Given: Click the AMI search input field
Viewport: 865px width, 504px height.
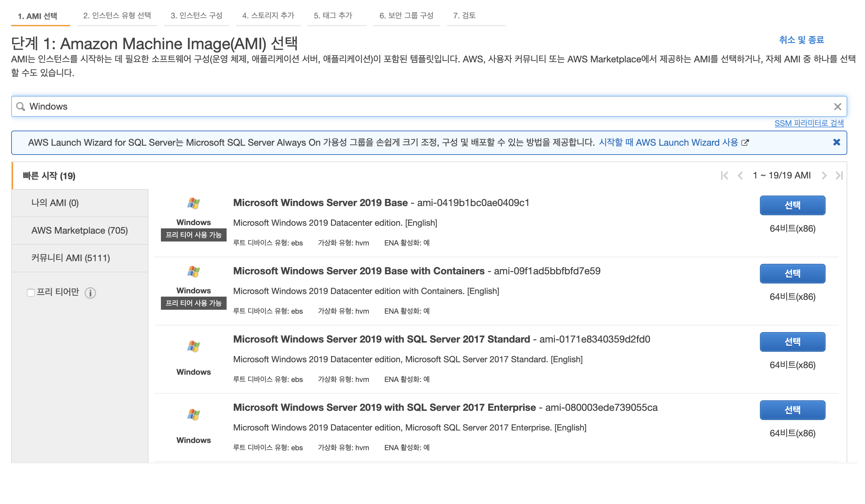Looking at the screenshot, I should point(429,107).
